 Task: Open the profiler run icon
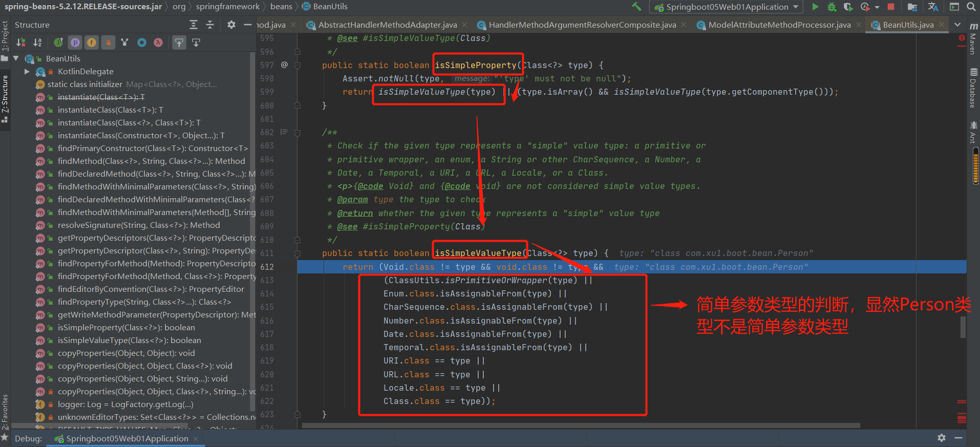pos(865,7)
